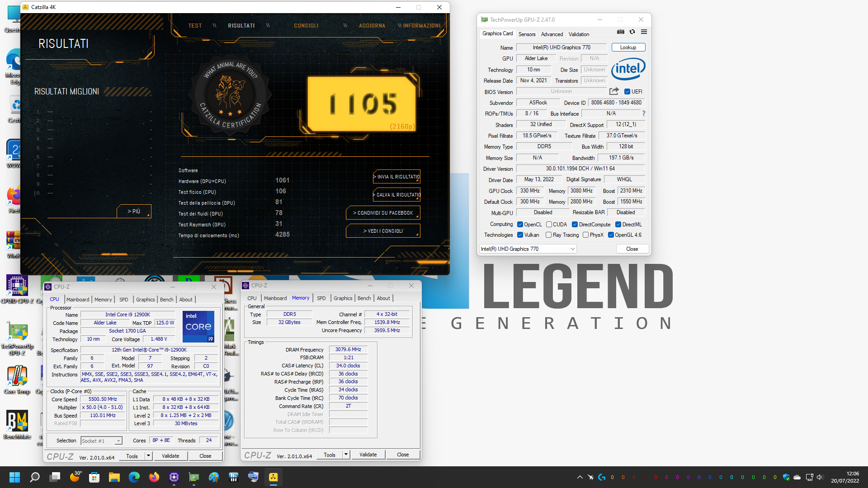Click the OneDrive cloud tray icon
Image resolution: width=868 pixels, height=488 pixels.
click(797, 477)
